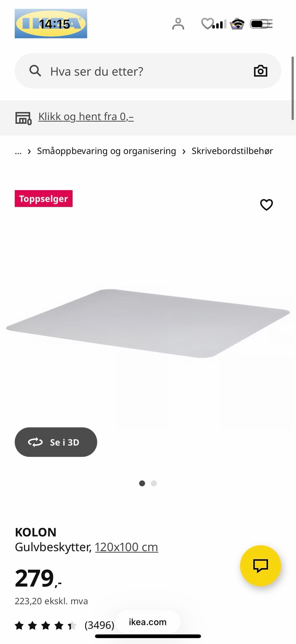Expand the collapsed breadcrumb ellipsis
The height and width of the screenshot is (644, 296).
pos(18,151)
